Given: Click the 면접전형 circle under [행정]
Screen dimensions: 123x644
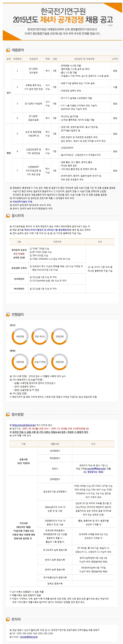Looking at the screenshot, I should [60, 362].
